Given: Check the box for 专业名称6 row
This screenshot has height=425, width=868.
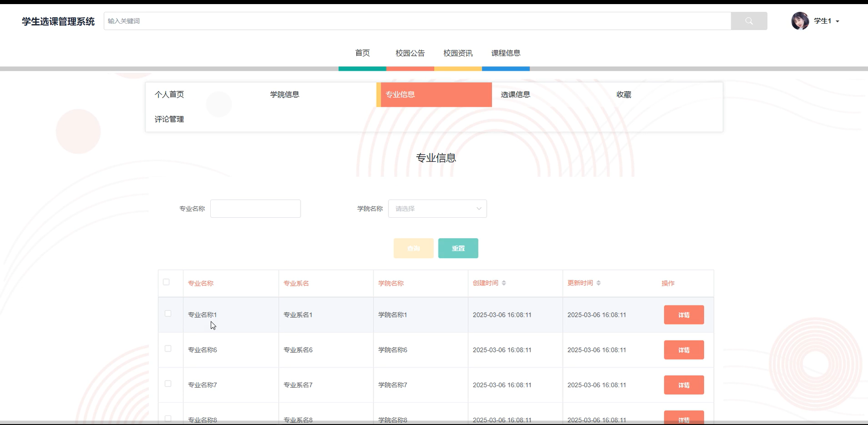Looking at the screenshot, I should pyautogui.click(x=168, y=349).
